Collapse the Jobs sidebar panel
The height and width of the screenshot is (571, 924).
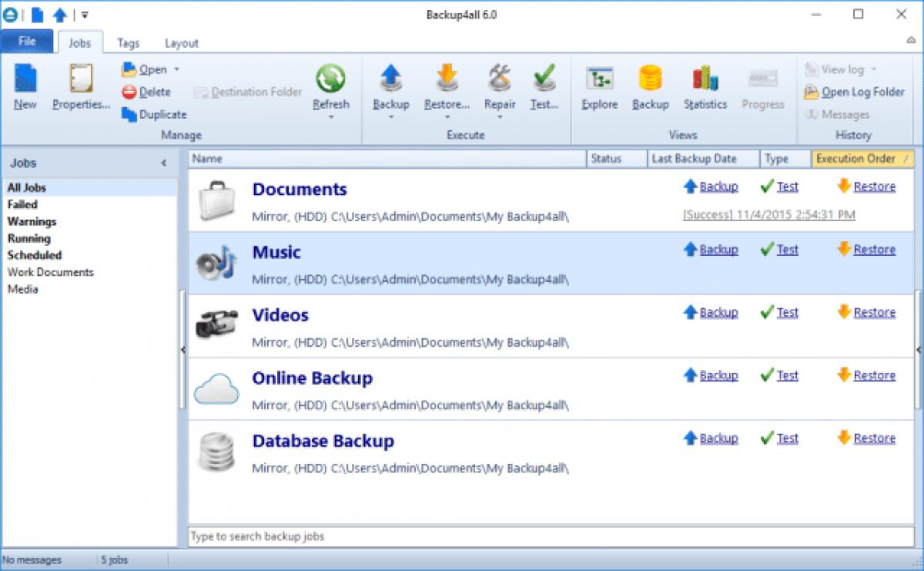164,163
